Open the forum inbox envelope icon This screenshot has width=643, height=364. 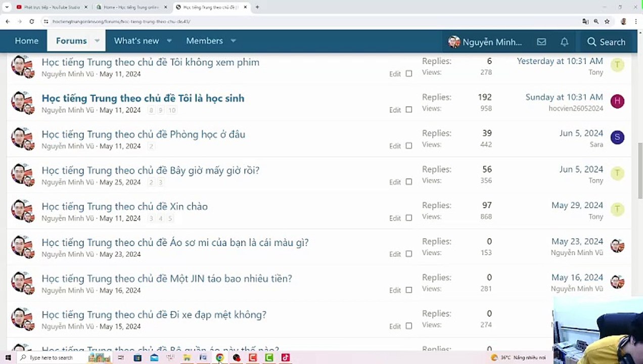coord(541,42)
